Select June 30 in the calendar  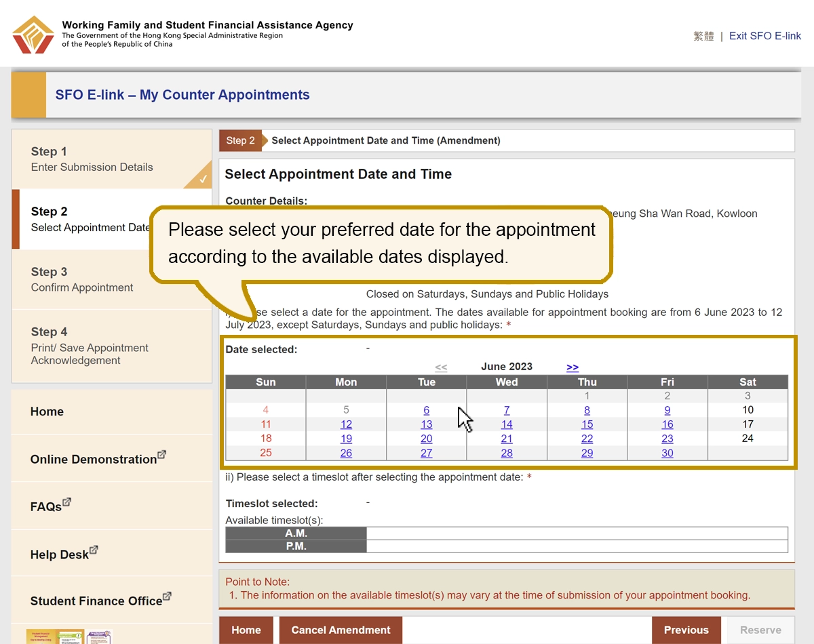[667, 453]
